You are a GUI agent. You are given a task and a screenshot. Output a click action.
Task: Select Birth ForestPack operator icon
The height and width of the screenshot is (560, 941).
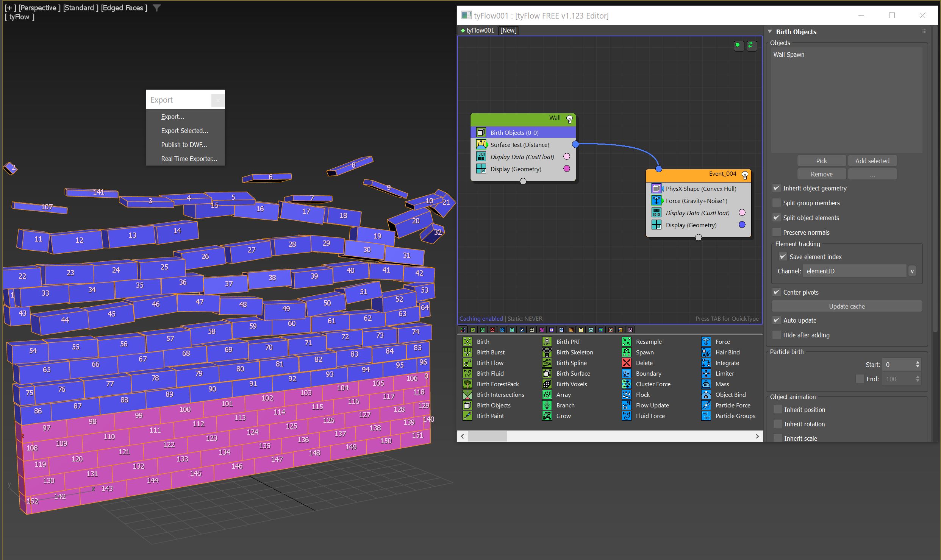tap(467, 384)
